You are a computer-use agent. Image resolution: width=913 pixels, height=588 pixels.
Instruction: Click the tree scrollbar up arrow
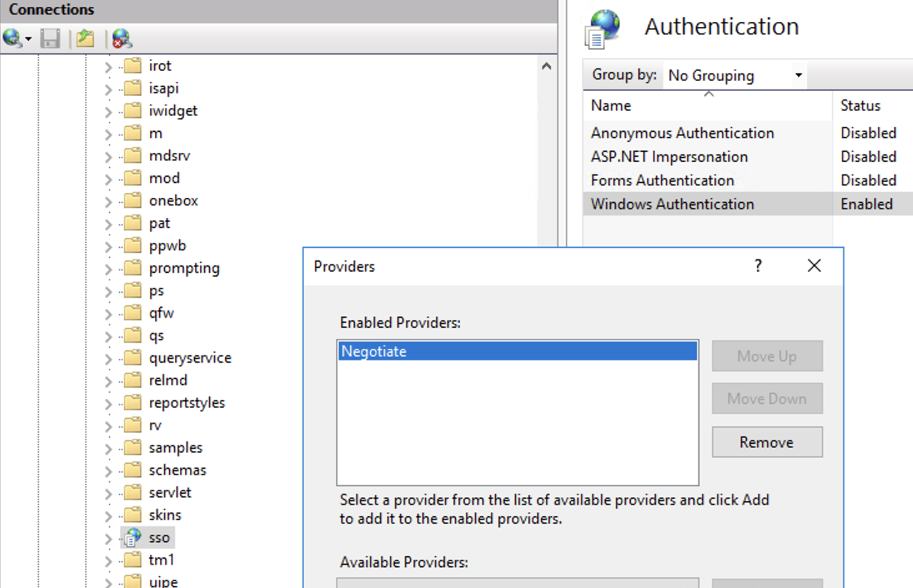[546, 65]
